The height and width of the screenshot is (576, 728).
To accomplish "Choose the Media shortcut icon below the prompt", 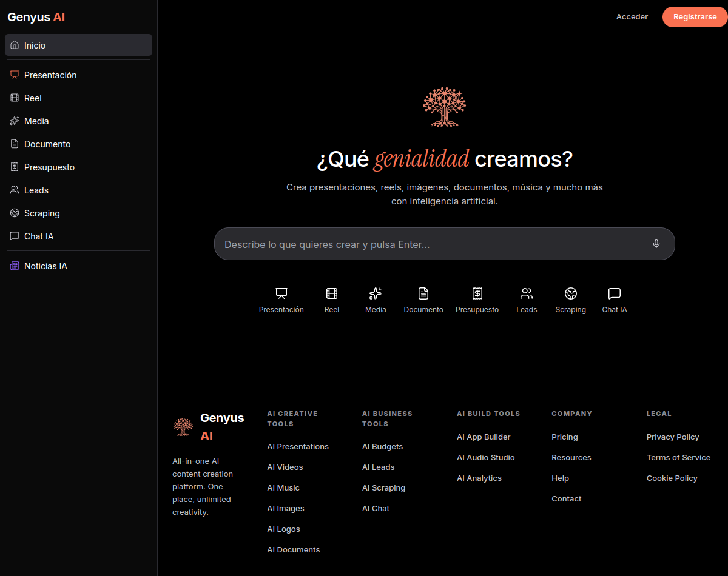I will [x=376, y=293].
